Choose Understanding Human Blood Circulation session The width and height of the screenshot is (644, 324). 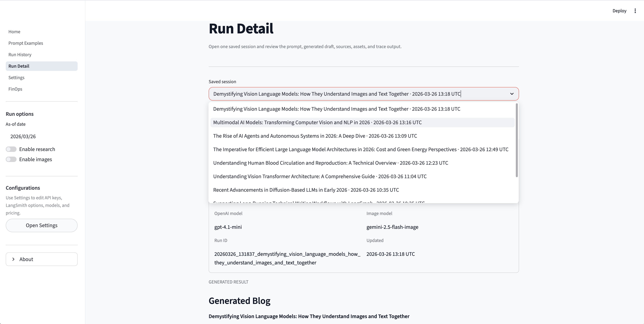pos(330,163)
